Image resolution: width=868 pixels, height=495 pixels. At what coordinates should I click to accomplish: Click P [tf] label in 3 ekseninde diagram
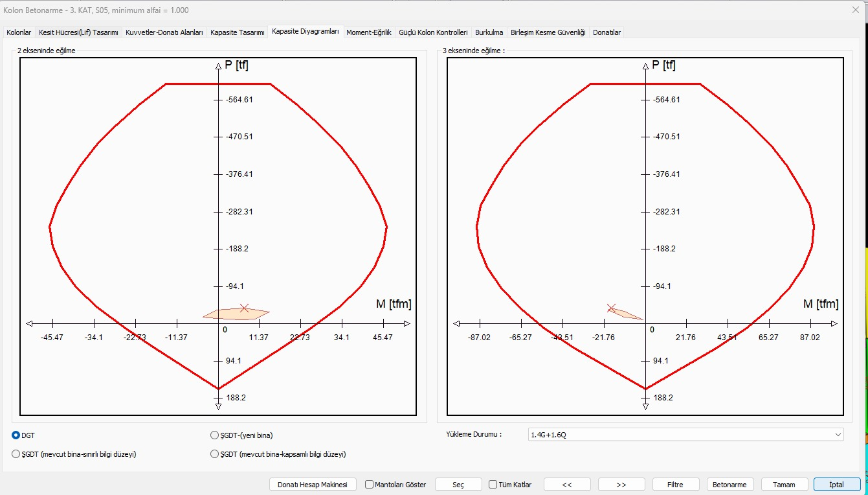pyautogui.click(x=663, y=65)
